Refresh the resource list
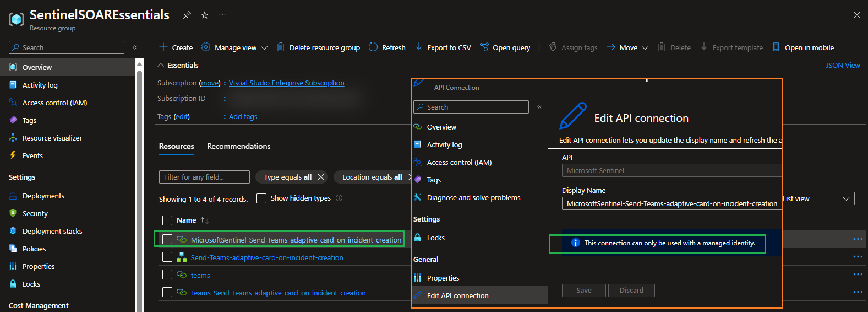Viewport: 868px width, 312px height. 387,47
